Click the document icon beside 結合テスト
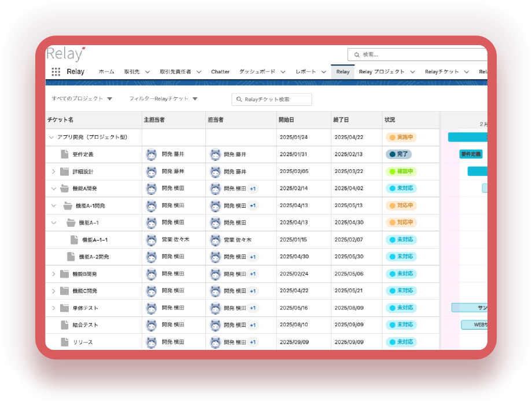 tap(65, 325)
